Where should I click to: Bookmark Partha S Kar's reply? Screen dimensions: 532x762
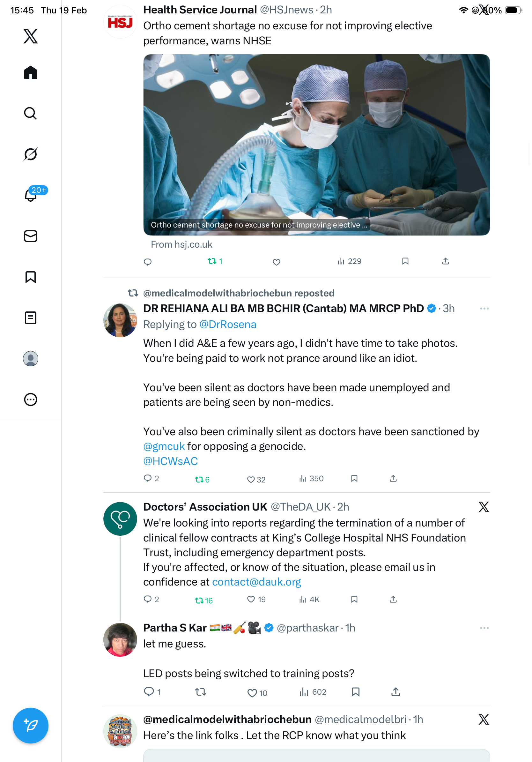(x=356, y=692)
